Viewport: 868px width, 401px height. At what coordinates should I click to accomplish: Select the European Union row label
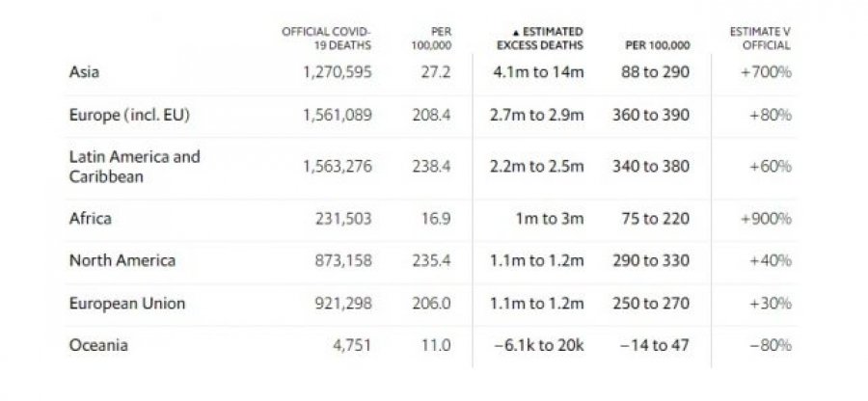tap(127, 303)
